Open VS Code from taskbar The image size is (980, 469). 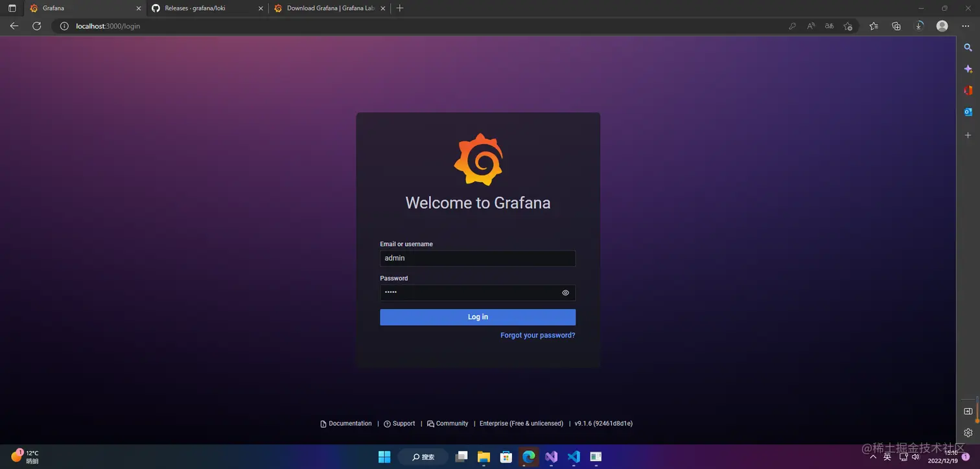[x=574, y=457]
